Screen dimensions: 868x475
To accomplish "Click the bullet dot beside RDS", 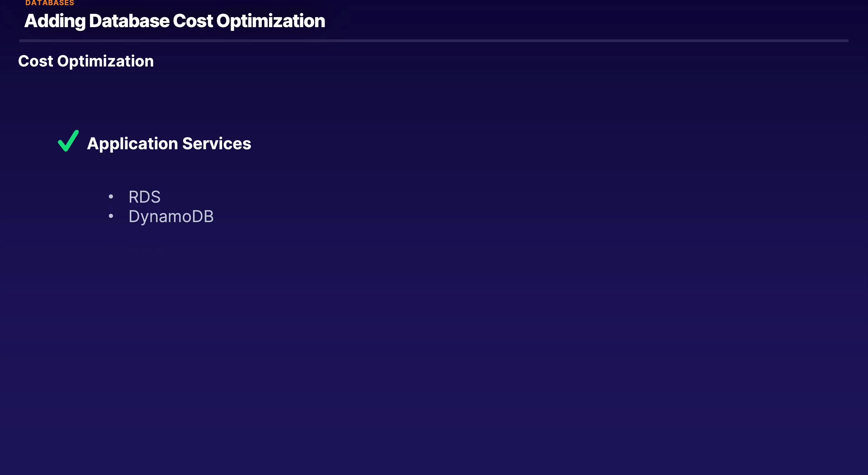I will (111, 197).
